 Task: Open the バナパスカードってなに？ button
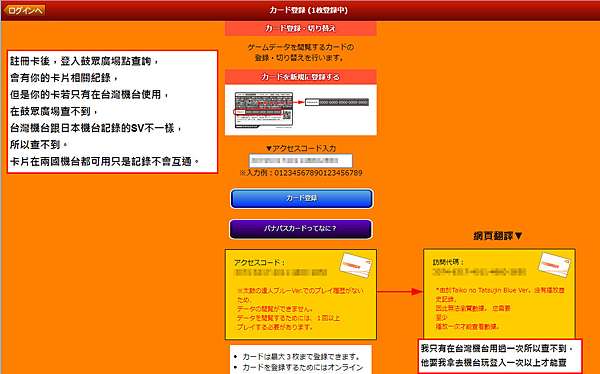[300, 229]
